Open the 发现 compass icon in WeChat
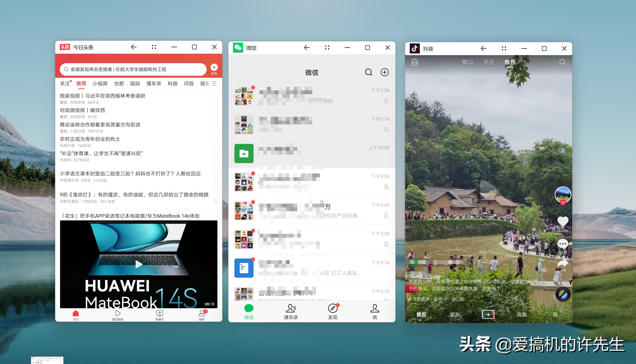This screenshot has height=364, width=636. pos(332,308)
